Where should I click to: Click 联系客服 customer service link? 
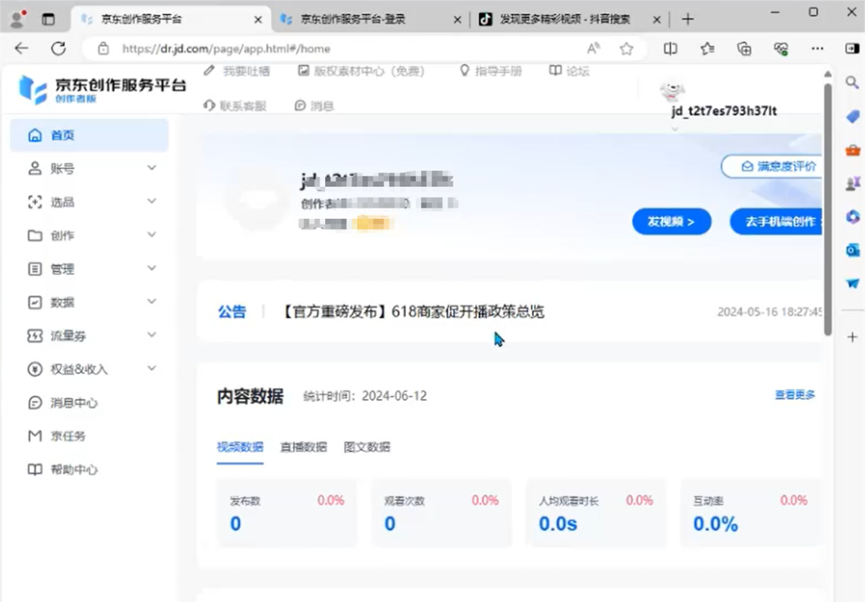pos(235,105)
